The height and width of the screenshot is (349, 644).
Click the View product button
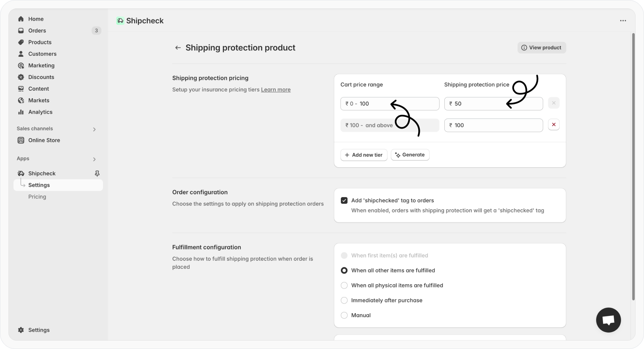pos(542,48)
